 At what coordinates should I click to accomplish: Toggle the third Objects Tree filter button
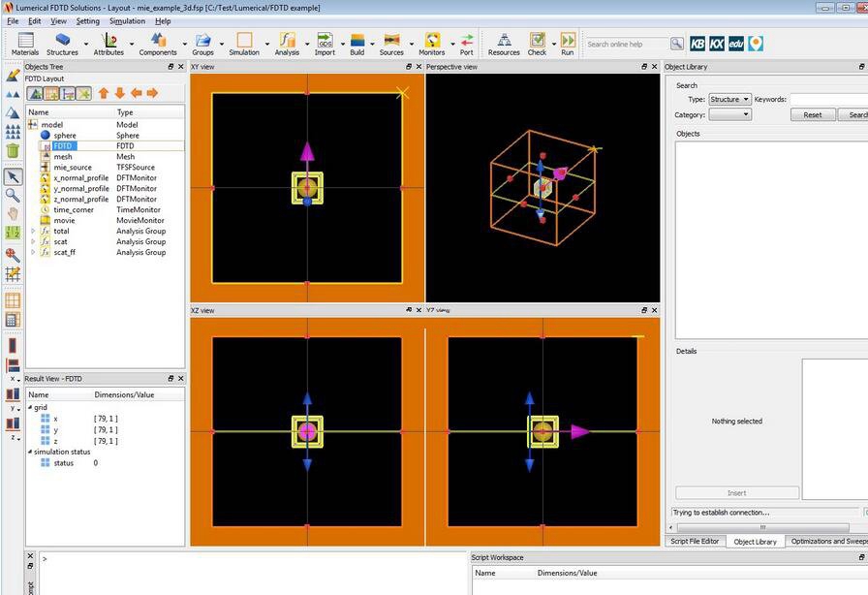[x=68, y=94]
